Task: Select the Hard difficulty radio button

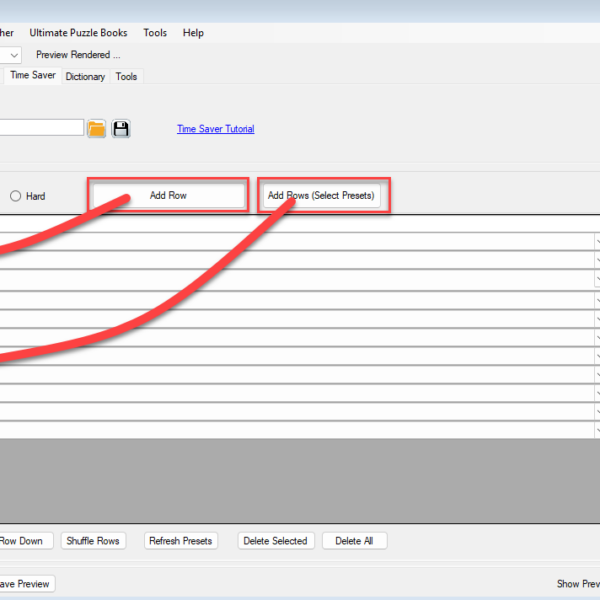Action: (16, 196)
